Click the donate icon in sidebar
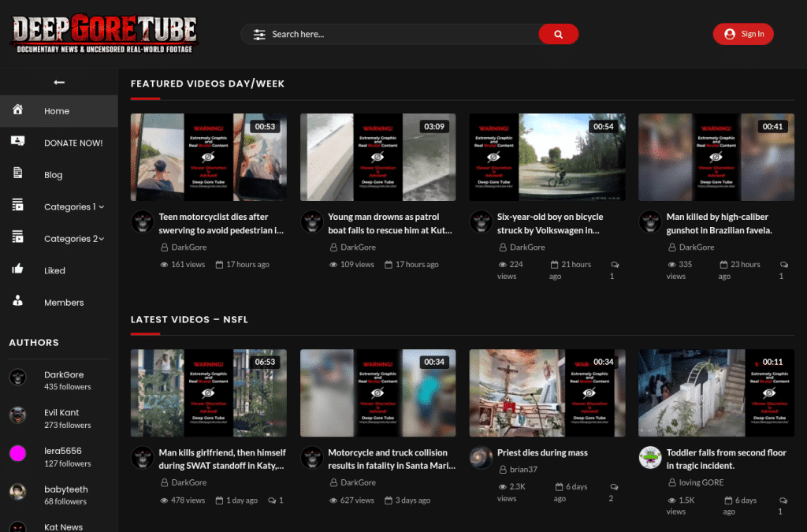The image size is (807, 532). tap(17, 141)
